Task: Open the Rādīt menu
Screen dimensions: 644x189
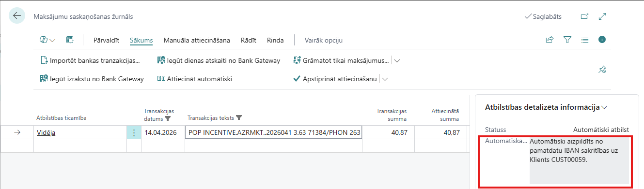Action: click(x=249, y=40)
